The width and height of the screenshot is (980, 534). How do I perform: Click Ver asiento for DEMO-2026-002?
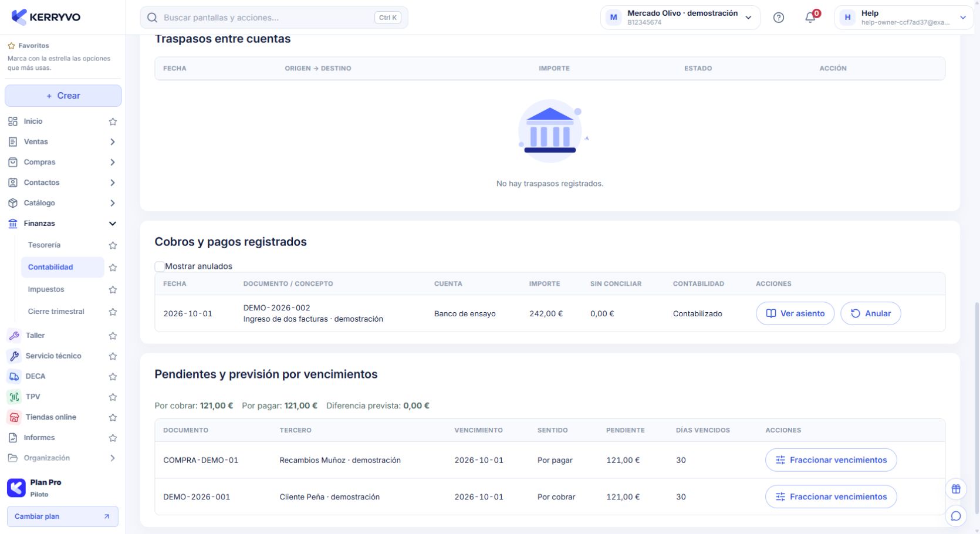coord(795,313)
